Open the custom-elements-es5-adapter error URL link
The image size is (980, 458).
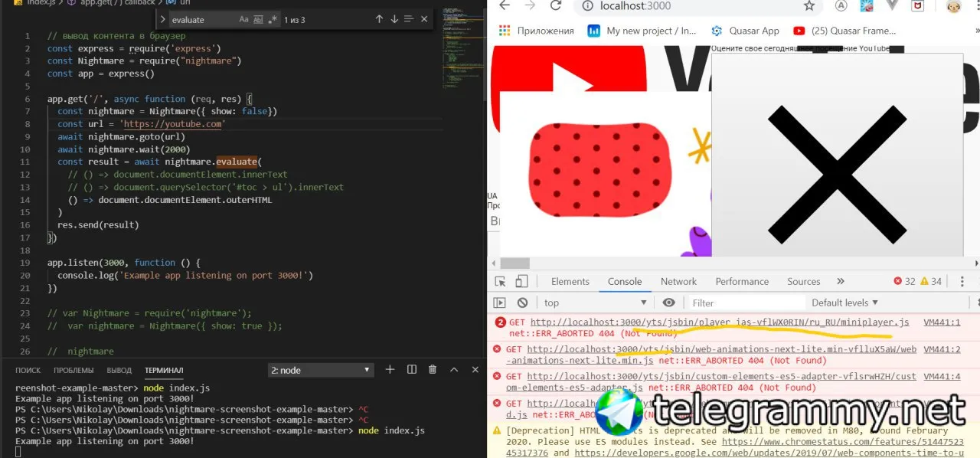pyautogui.click(x=710, y=381)
